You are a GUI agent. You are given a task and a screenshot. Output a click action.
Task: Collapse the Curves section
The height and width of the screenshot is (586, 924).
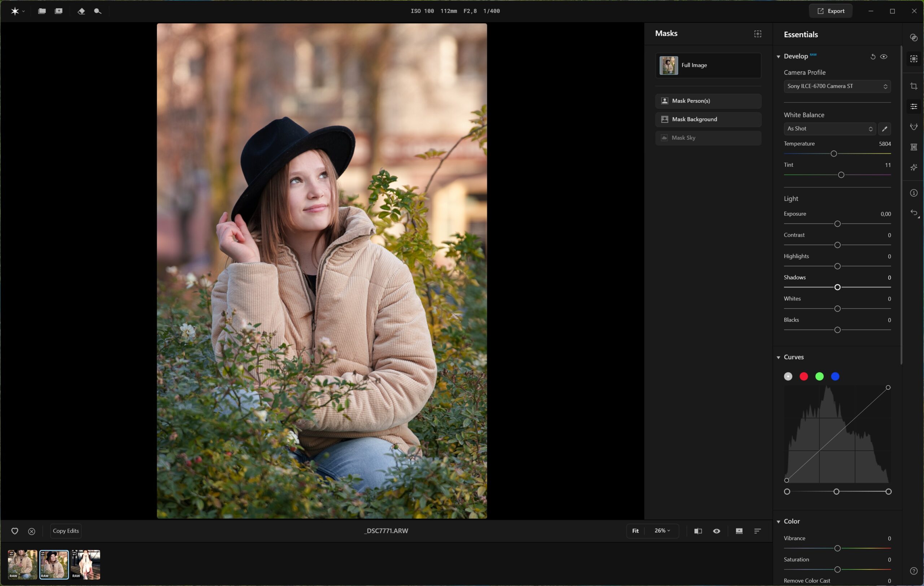779,358
